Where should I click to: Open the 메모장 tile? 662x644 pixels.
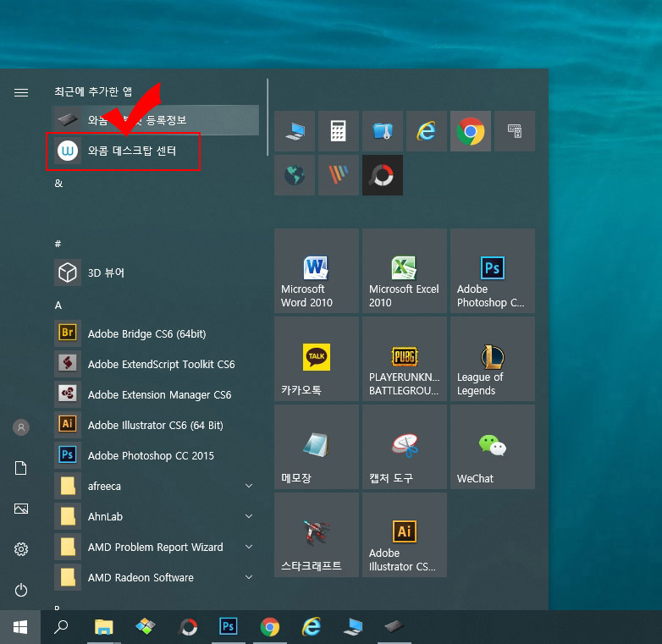click(317, 447)
